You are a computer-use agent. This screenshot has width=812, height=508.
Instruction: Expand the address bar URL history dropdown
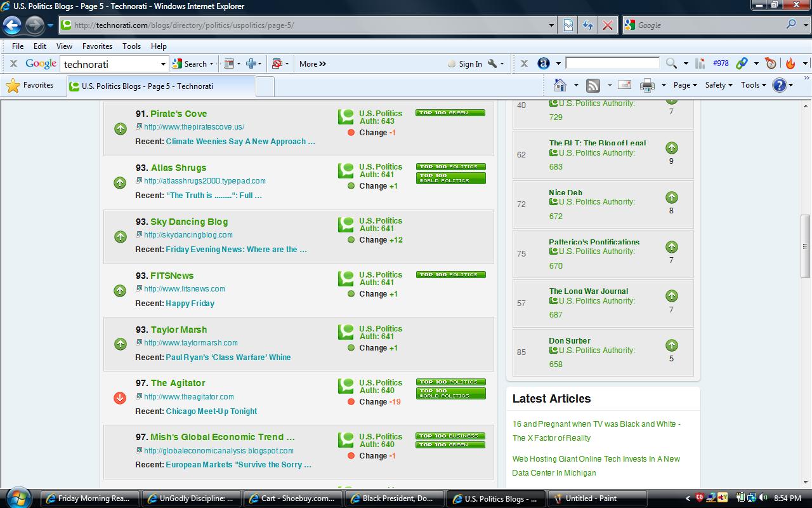coord(551,25)
